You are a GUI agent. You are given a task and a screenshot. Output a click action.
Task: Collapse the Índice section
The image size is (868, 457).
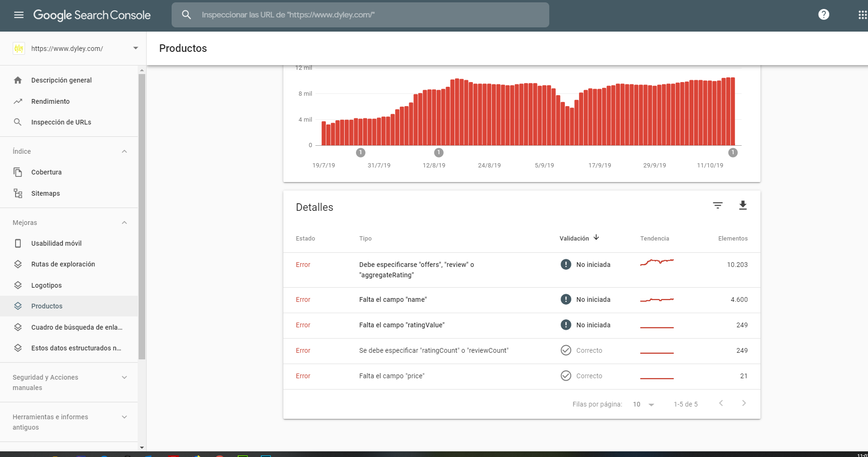click(x=124, y=151)
